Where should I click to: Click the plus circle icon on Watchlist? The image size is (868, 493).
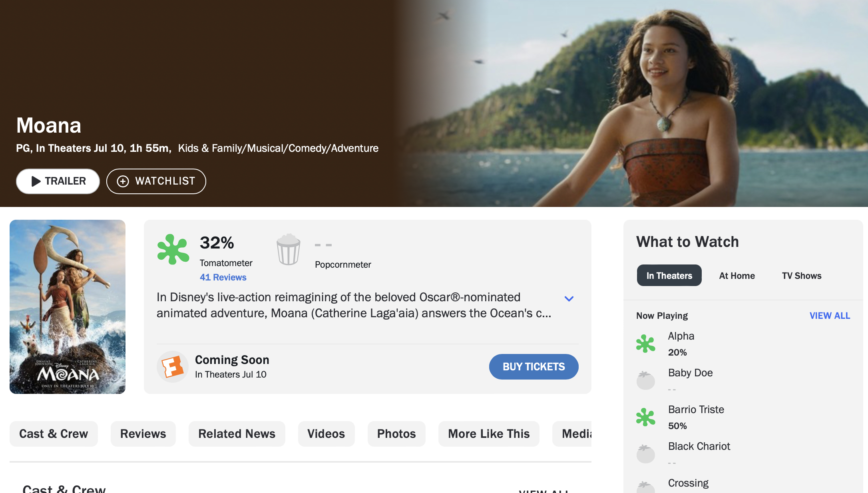(x=123, y=181)
